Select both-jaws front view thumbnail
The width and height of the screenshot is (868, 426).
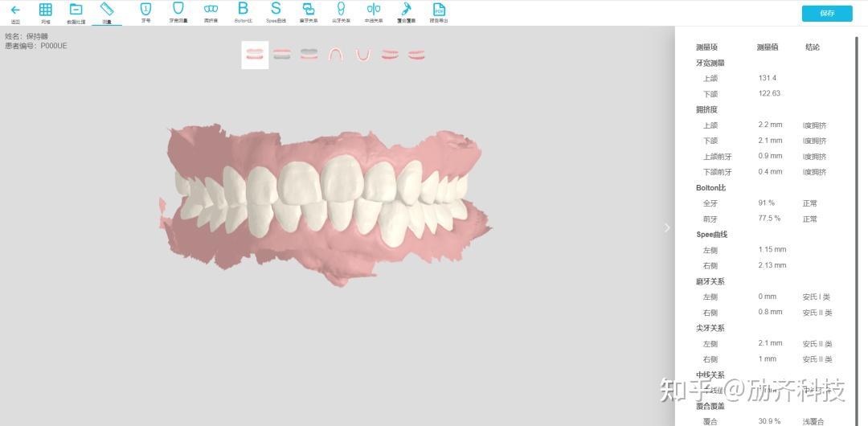point(256,55)
